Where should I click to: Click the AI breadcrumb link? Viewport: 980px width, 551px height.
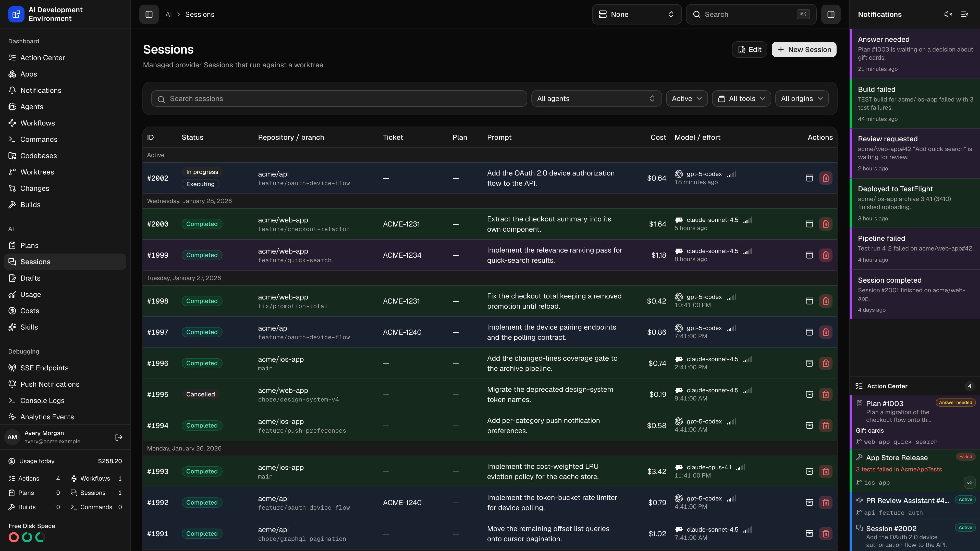click(x=168, y=15)
